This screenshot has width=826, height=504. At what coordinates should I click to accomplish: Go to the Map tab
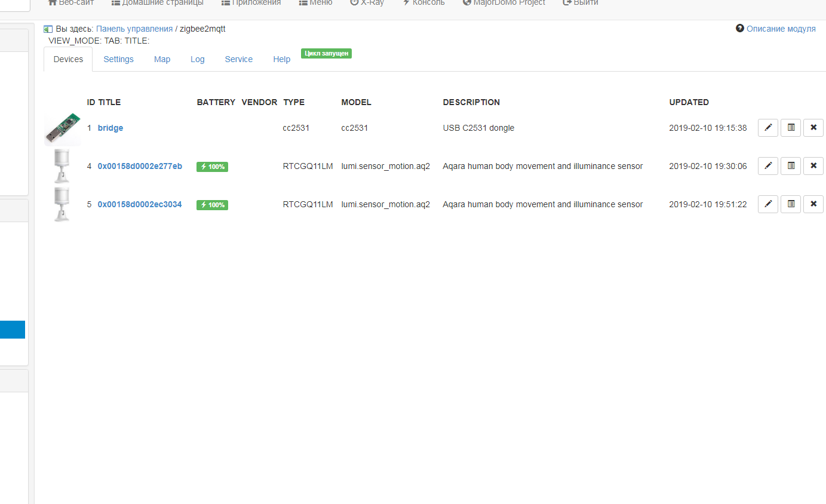click(x=162, y=59)
